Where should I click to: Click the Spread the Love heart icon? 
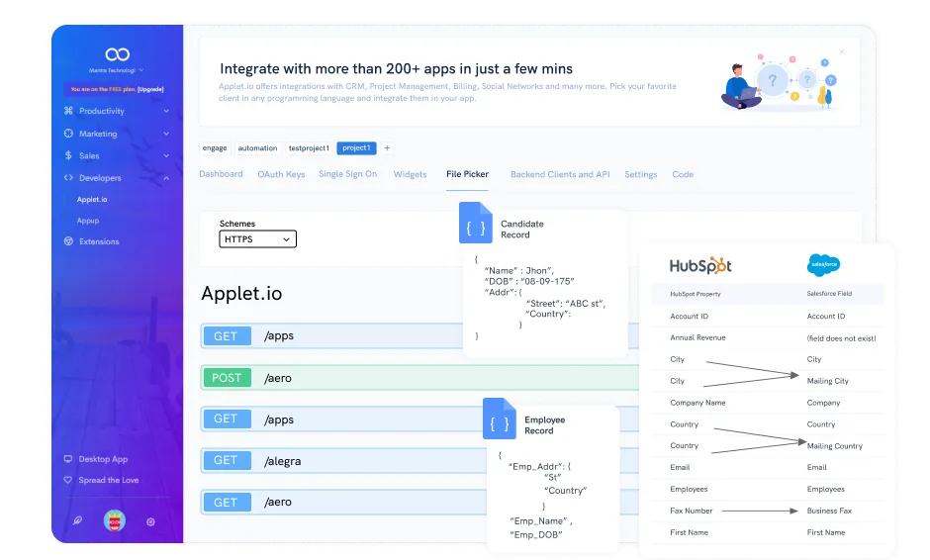[x=68, y=480]
